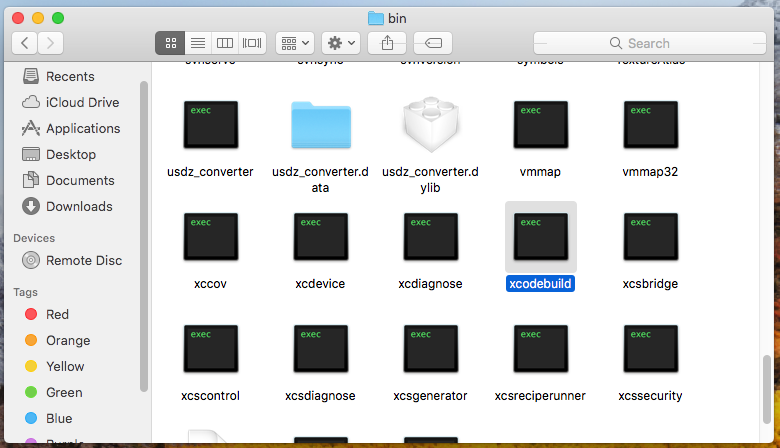780x448 pixels.
Task: Click the highlighted xcodebuild exec icon
Action: (541, 237)
